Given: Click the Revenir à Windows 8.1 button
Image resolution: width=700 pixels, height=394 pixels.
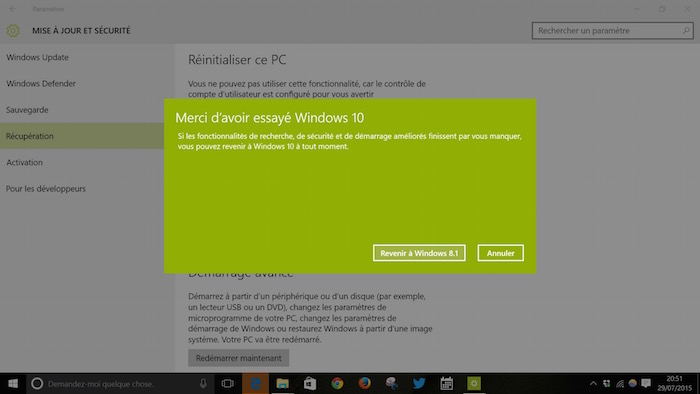Looking at the screenshot, I should (419, 253).
